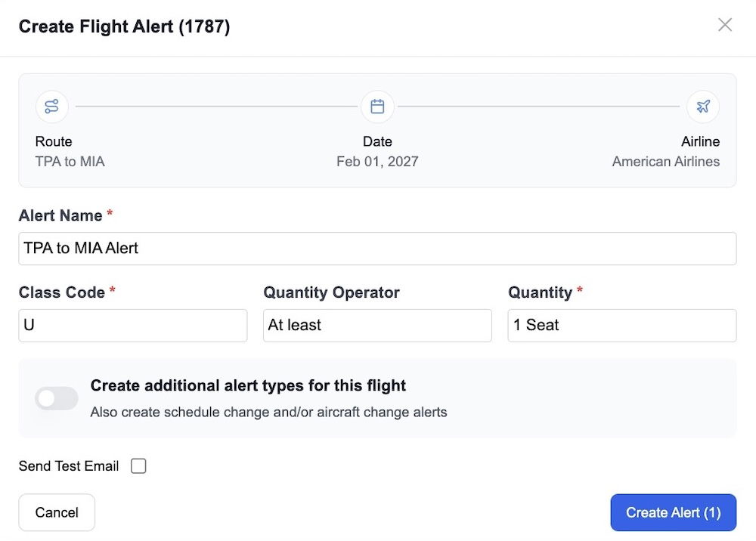Viewport: 756px width, 541px height.
Task: Click the Send Test Email label
Action: pyautogui.click(x=69, y=466)
